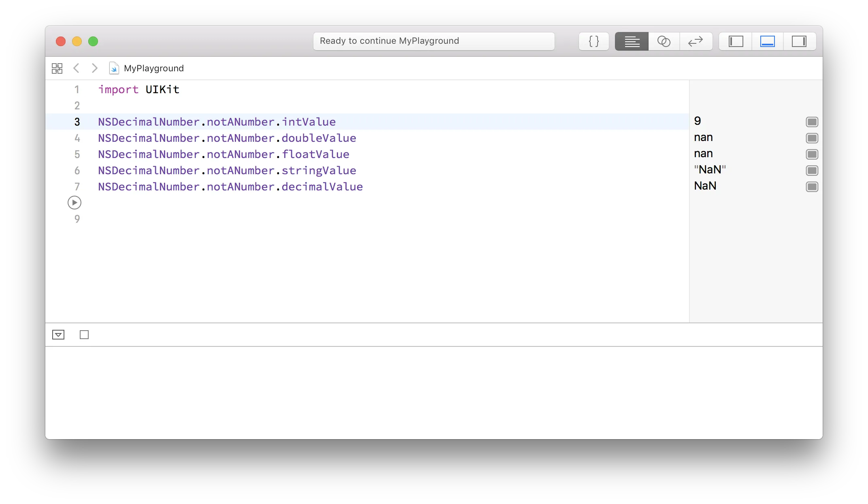Hide the debug console with the triangle button

click(58, 335)
